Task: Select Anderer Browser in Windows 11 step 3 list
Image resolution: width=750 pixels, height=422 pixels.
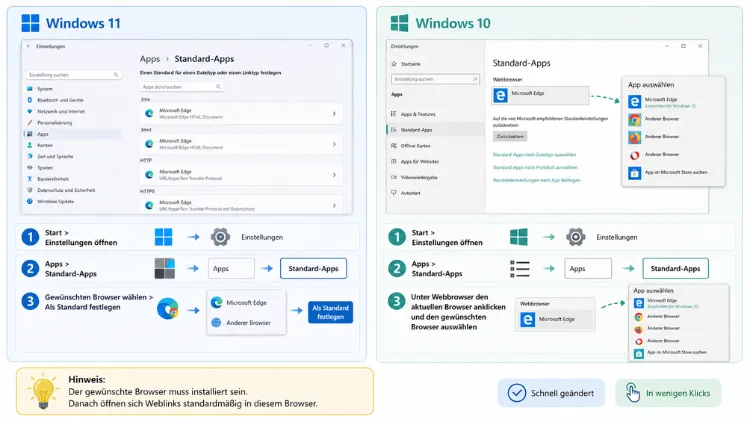Action: coord(246,322)
